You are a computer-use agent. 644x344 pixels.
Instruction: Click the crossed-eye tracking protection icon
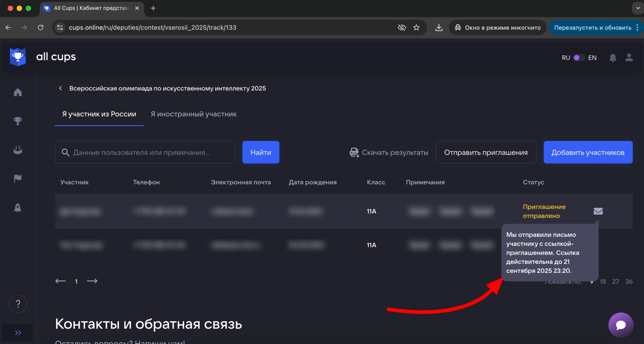coord(402,28)
